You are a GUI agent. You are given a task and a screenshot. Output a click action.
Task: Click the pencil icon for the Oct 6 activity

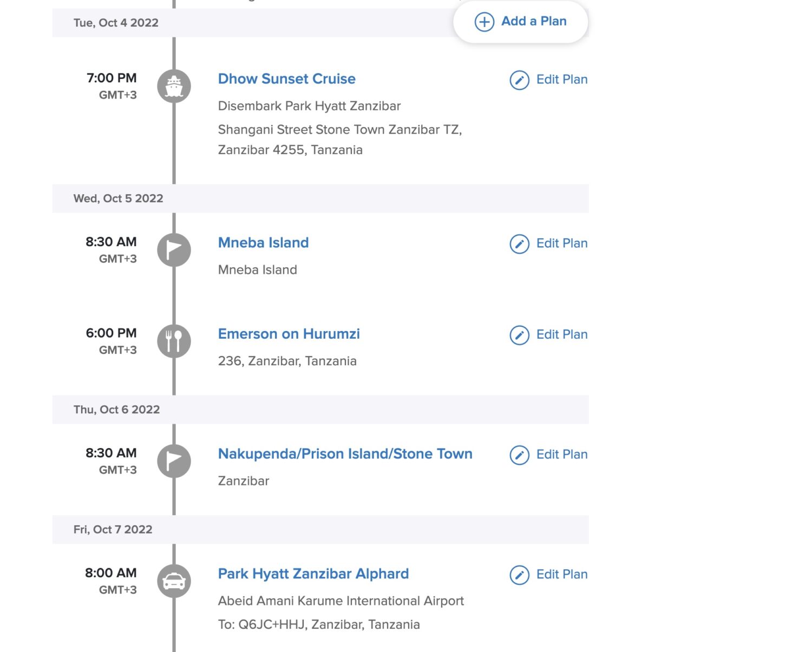point(519,455)
